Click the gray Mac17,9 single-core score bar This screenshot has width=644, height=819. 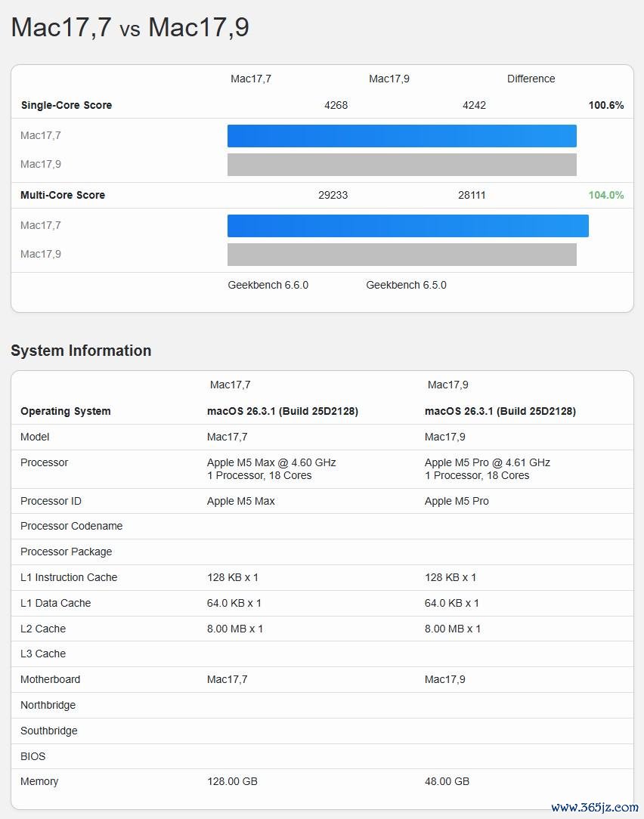pos(402,165)
